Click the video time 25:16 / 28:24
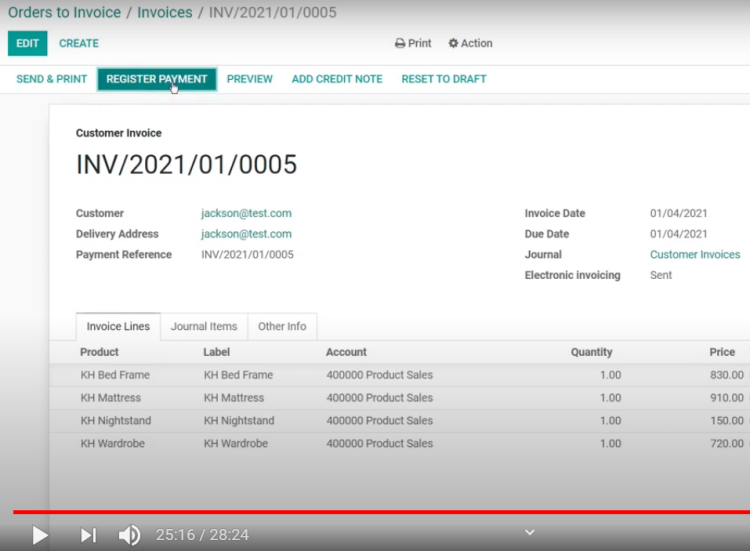The image size is (750, 551). 202,535
